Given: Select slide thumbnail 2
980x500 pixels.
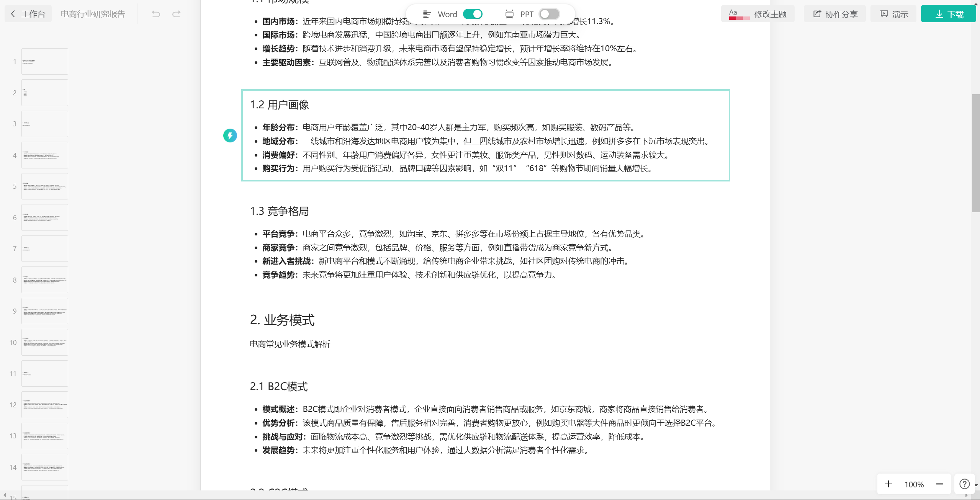Looking at the screenshot, I should click(x=45, y=93).
